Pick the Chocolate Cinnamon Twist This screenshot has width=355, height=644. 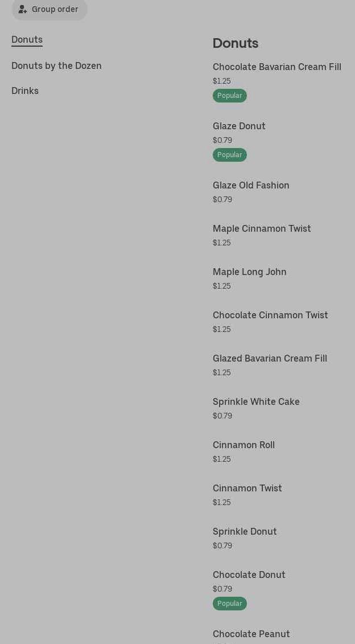pos(270,315)
